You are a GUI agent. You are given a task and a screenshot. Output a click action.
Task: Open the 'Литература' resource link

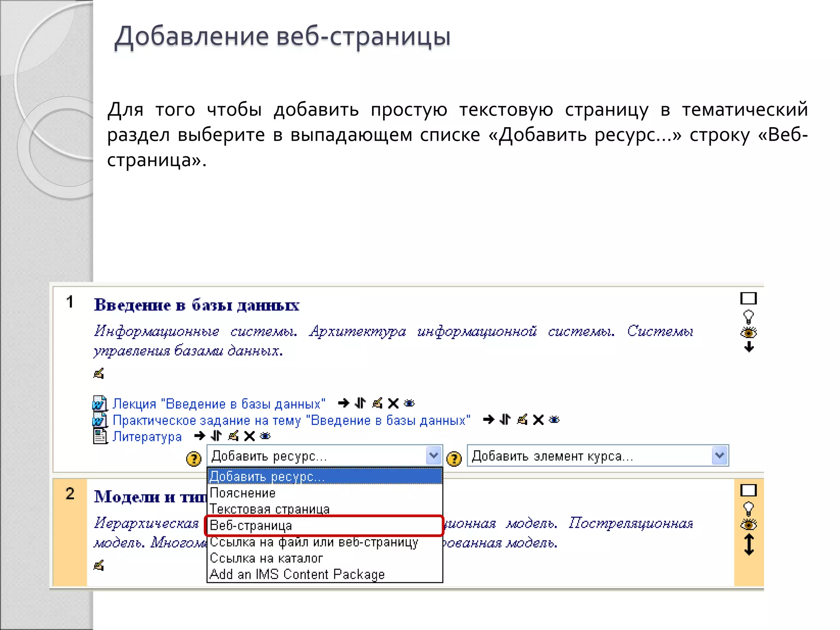pyautogui.click(x=147, y=437)
